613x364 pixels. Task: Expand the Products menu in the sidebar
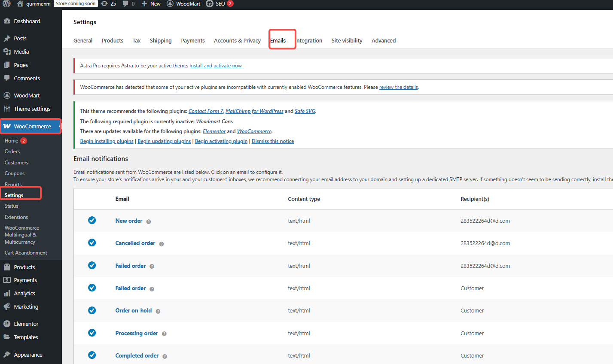click(x=24, y=267)
